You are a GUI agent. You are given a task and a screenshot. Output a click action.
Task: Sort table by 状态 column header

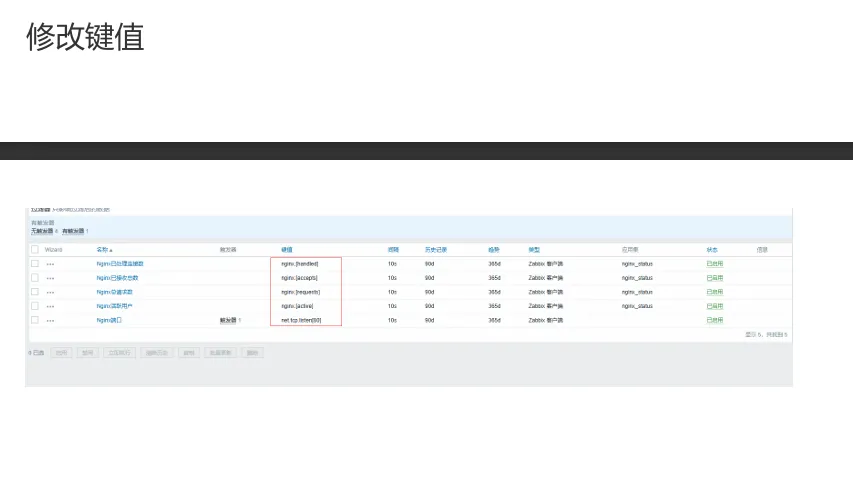[712, 249]
